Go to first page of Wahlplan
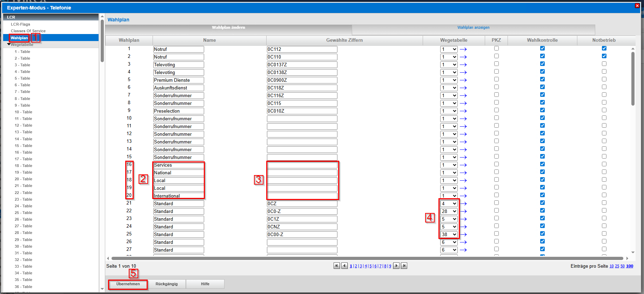Image resolution: width=644 pixels, height=294 pixels. pyautogui.click(x=337, y=266)
